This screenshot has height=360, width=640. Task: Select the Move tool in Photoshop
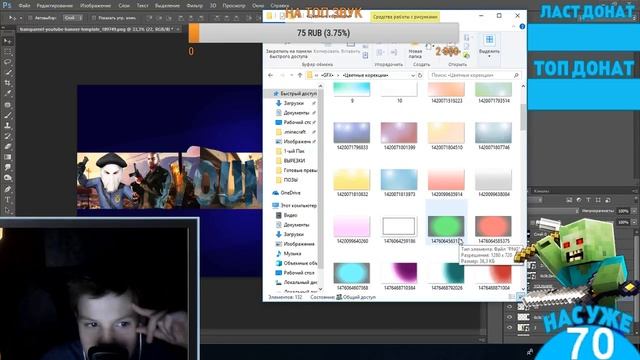point(7,41)
